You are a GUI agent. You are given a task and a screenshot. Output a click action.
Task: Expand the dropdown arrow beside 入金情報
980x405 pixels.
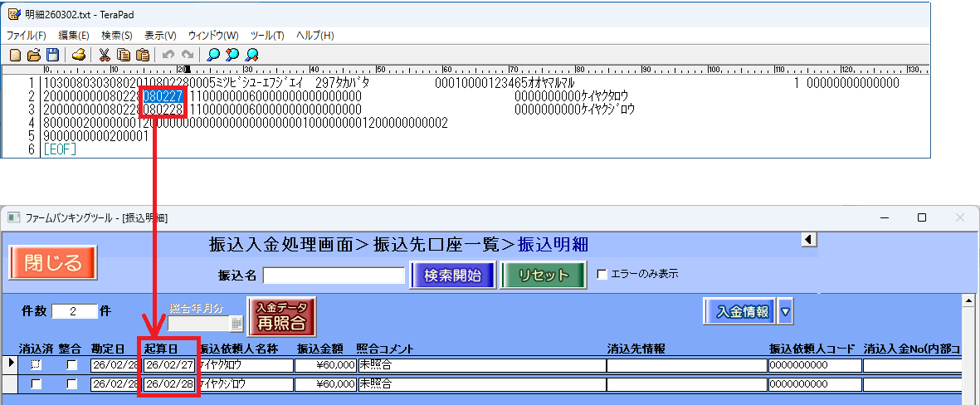coord(785,312)
